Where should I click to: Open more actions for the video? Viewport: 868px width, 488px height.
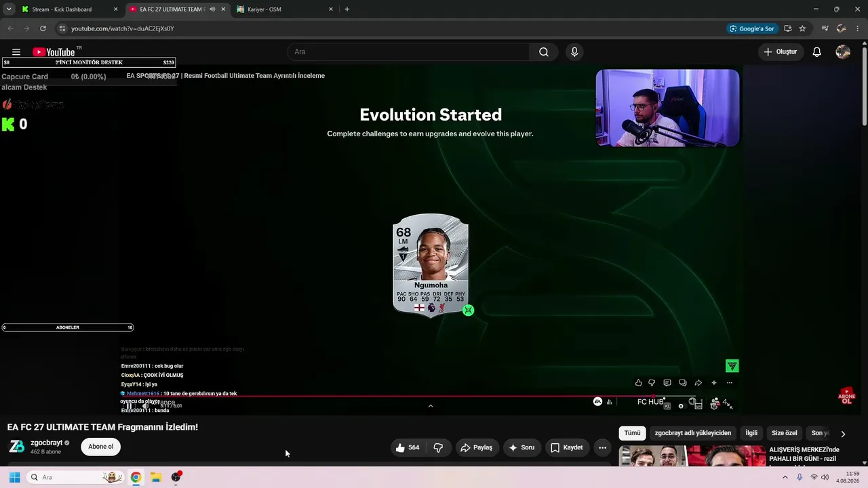click(602, 447)
